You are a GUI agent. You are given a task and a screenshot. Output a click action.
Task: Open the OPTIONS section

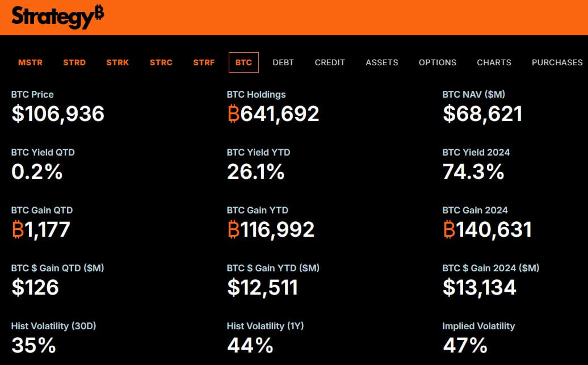tap(438, 62)
